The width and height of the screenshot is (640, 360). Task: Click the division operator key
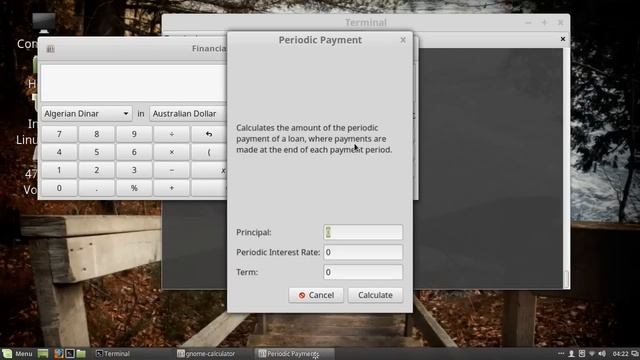171,134
